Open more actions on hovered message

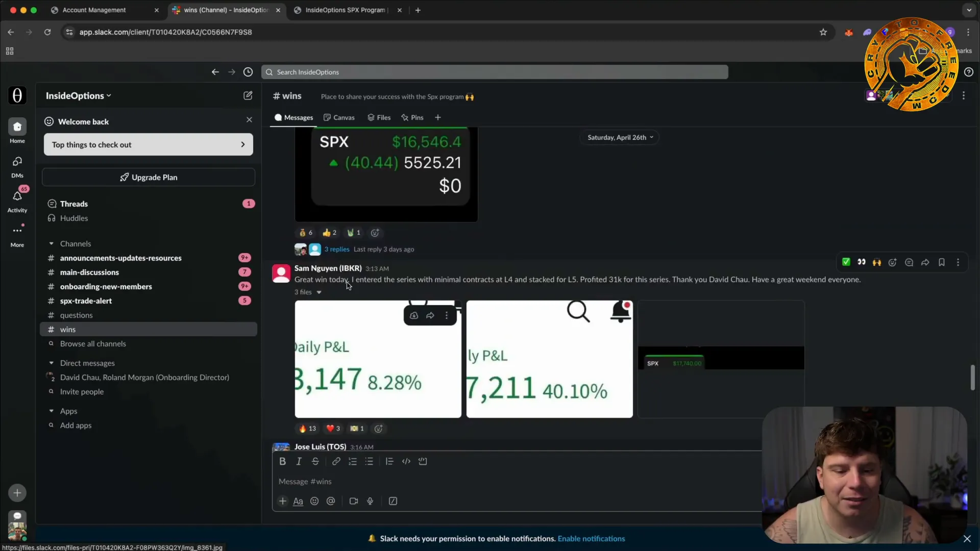[x=958, y=262]
